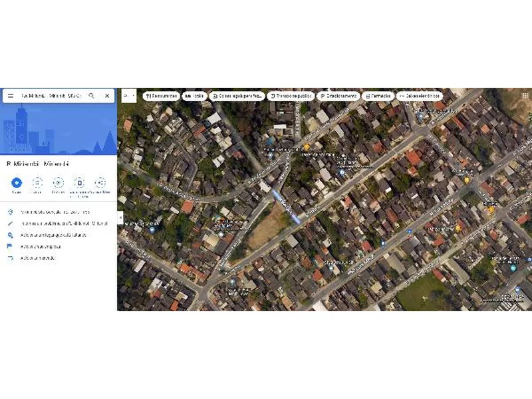Viewport: 532px width, 399px height.
Task: Choose the Estacionamento chip
Action: point(338,96)
